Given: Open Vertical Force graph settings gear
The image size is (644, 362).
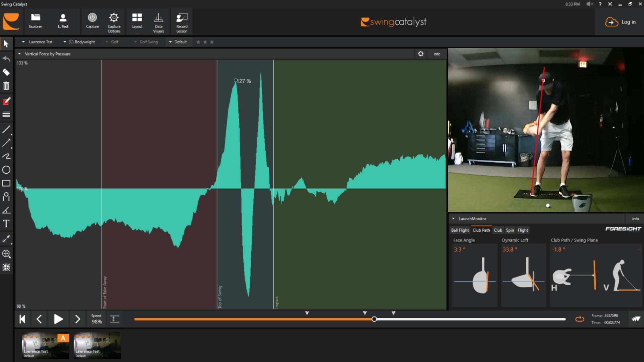Looking at the screenshot, I should [x=420, y=54].
